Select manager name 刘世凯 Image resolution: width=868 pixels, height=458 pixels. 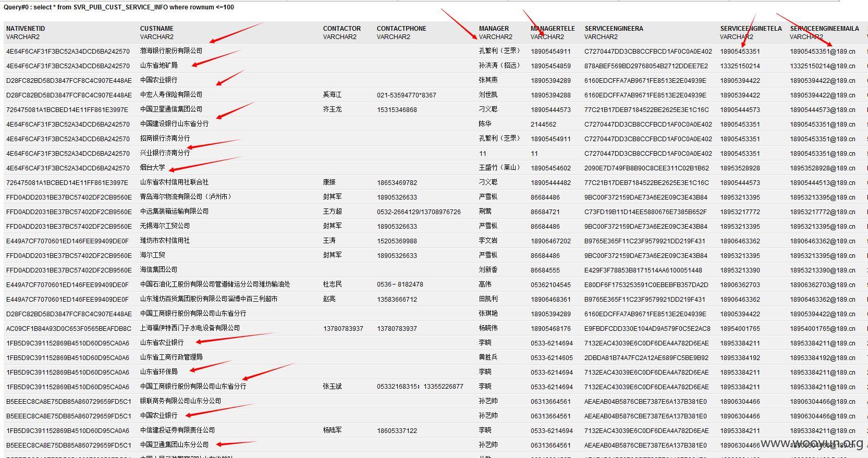click(488, 94)
